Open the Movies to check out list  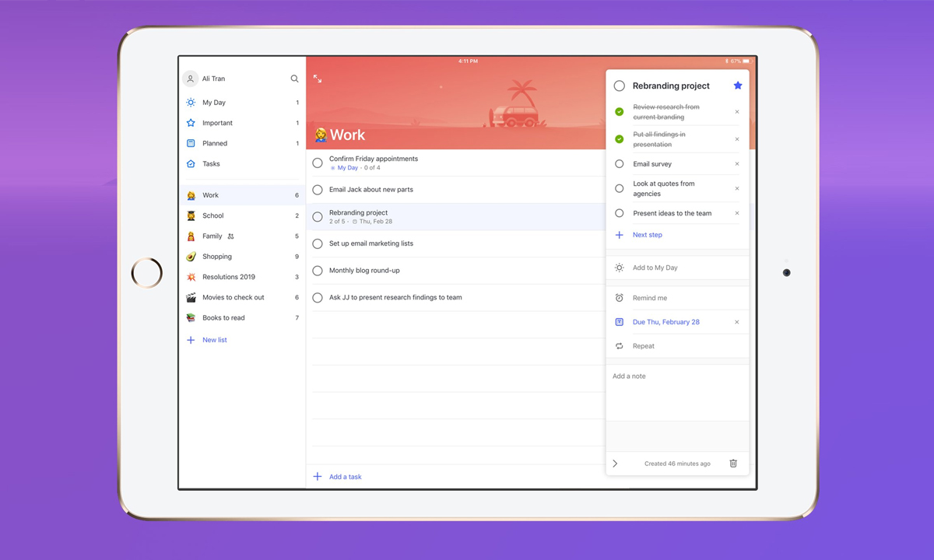(x=242, y=298)
